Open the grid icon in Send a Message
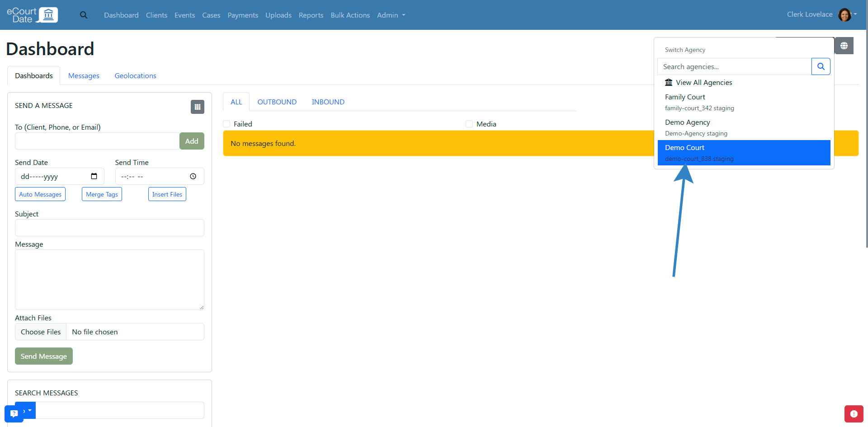Viewport: 868px width, 427px height. coord(198,107)
